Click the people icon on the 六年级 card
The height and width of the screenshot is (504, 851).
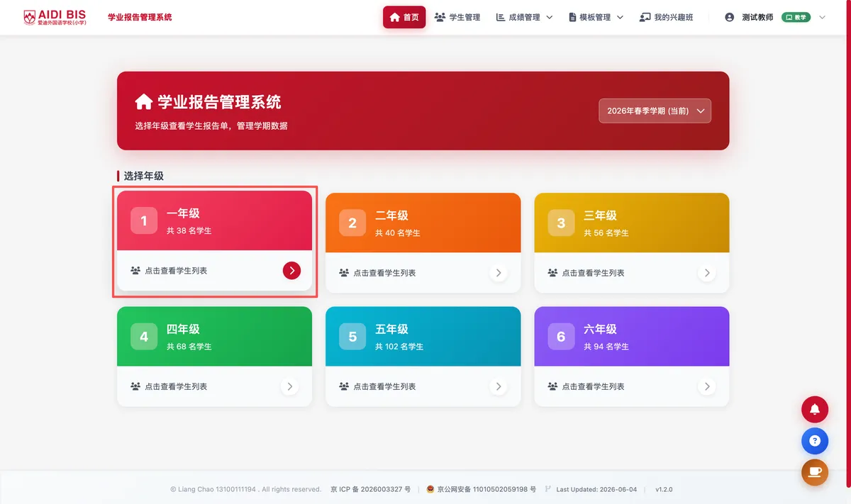pyautogui.click(x=553, y=386)
